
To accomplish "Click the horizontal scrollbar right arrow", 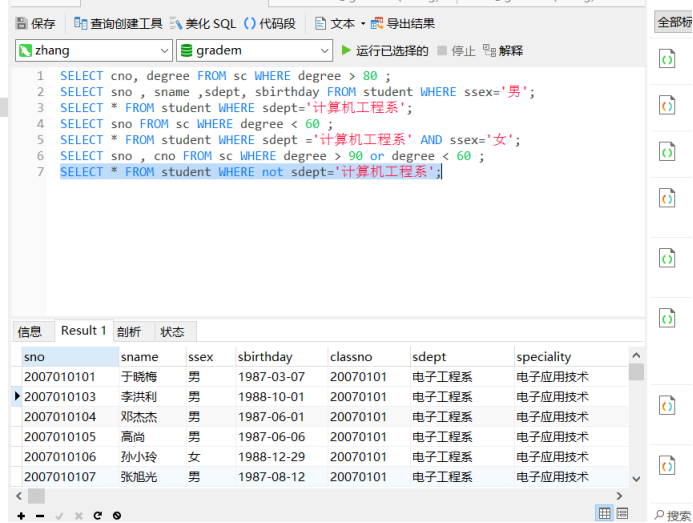I will click(619, 496).
